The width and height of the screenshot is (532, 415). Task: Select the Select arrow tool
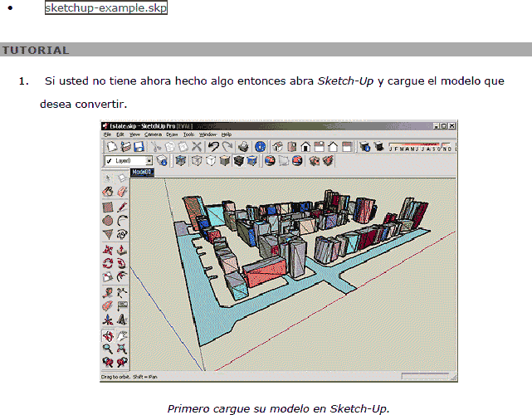point(108,178)
